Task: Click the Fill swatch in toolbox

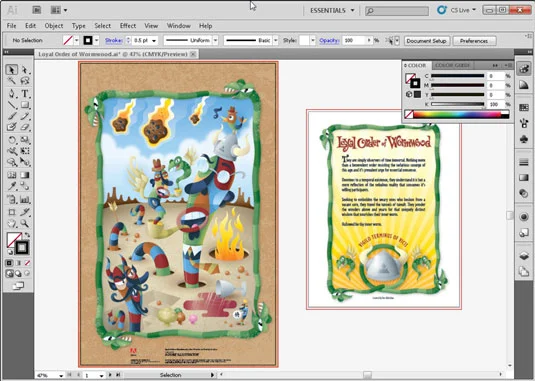Action: [x=14, y=240]
